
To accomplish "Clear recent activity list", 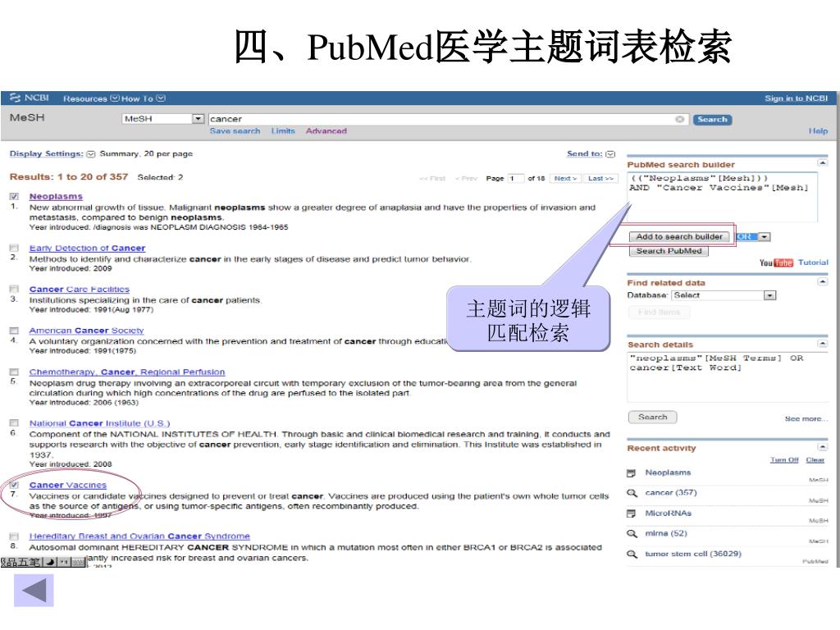I will (815, 459).
